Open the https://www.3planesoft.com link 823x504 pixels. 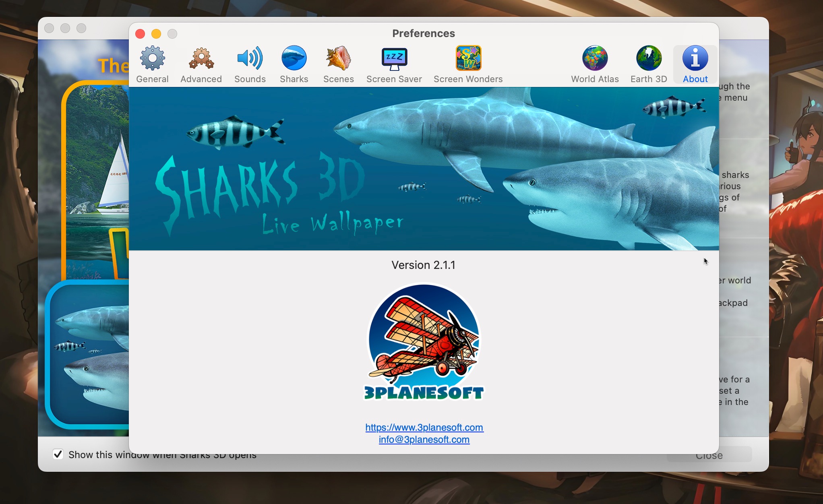[424, 428]
